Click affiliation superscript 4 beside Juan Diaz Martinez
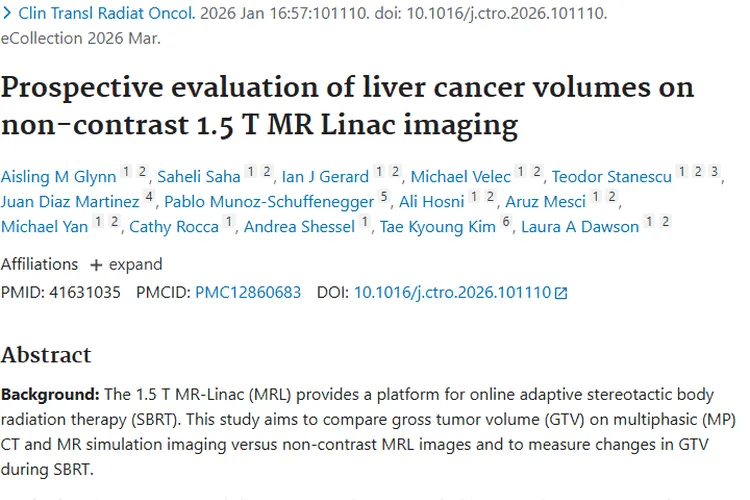Image resolution: width=750 pixels, height=500 pixels. [x=148, y=197]
